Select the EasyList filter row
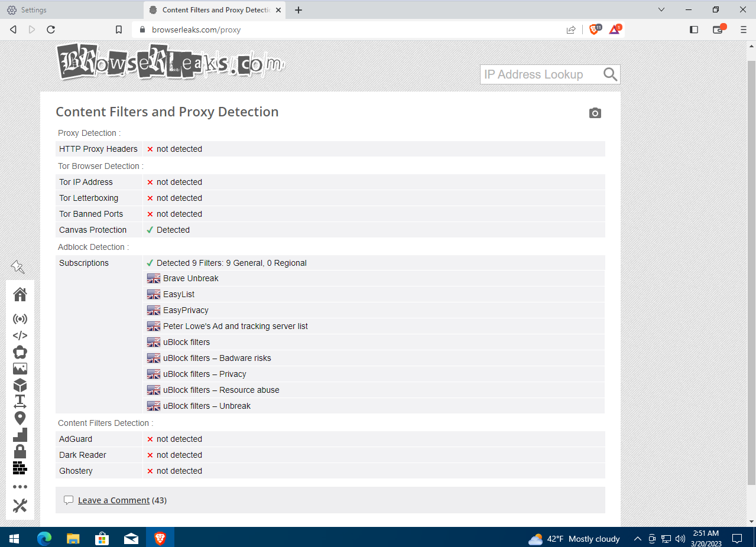 click(x=374, y=294)
